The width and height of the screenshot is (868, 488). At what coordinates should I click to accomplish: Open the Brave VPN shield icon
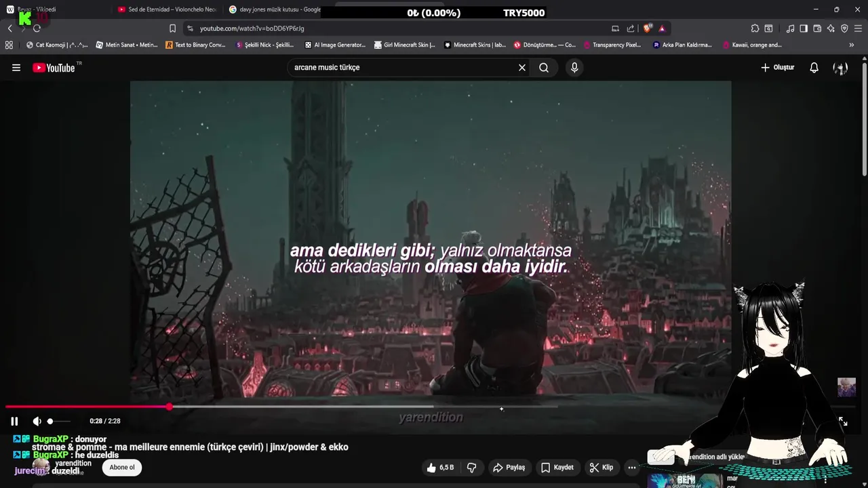click(x=844, y=28)
